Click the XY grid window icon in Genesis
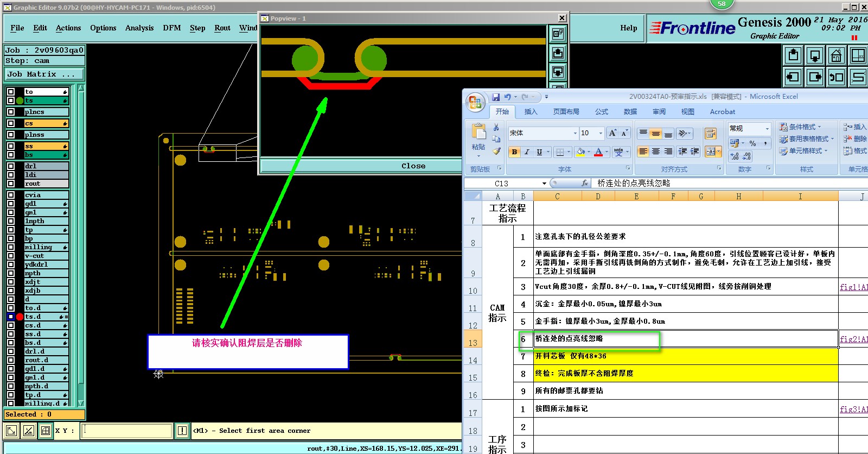Screen dimensions: 868x454 click(858, 55)
